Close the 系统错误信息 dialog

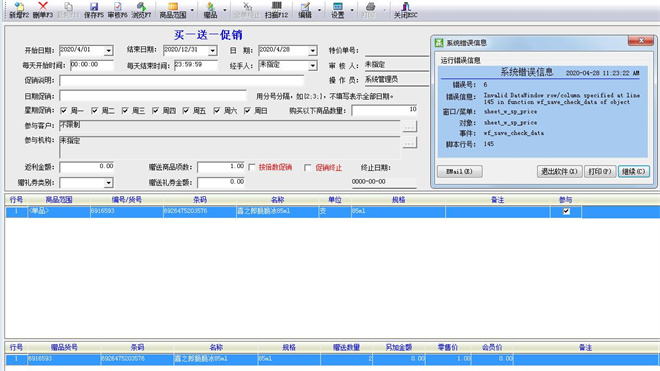pos(641,40)
